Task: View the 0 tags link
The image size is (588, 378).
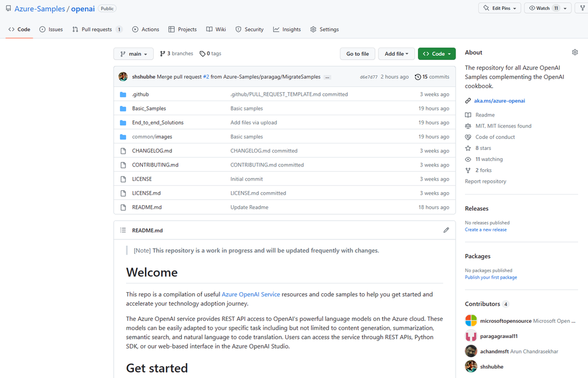Action: (210, 53)
